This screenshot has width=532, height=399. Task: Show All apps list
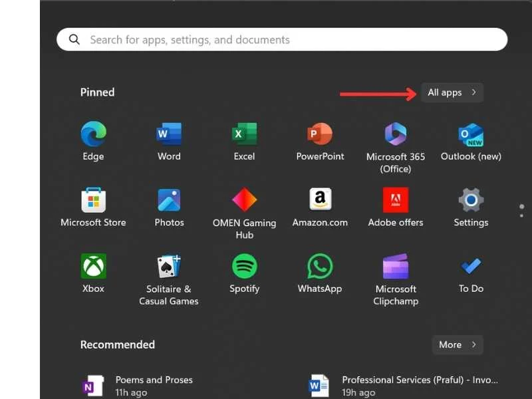[x=452, y=92]
